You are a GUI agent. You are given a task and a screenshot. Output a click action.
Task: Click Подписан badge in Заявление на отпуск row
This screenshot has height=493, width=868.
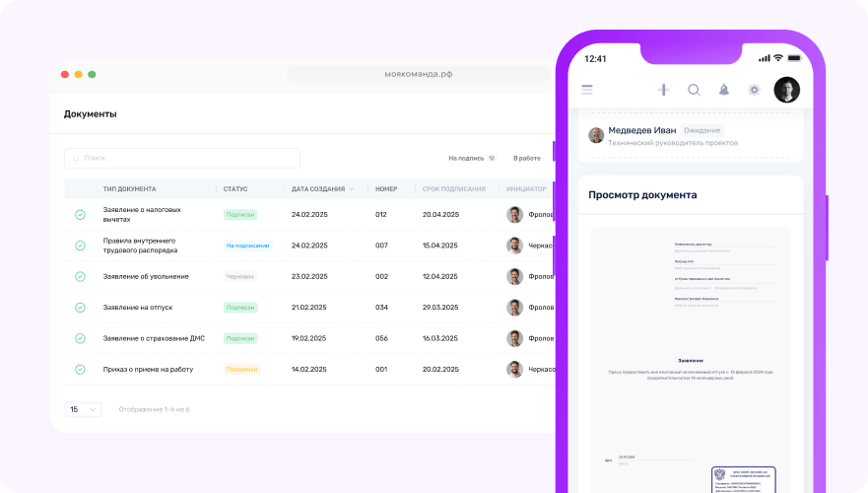click(240, 308)
